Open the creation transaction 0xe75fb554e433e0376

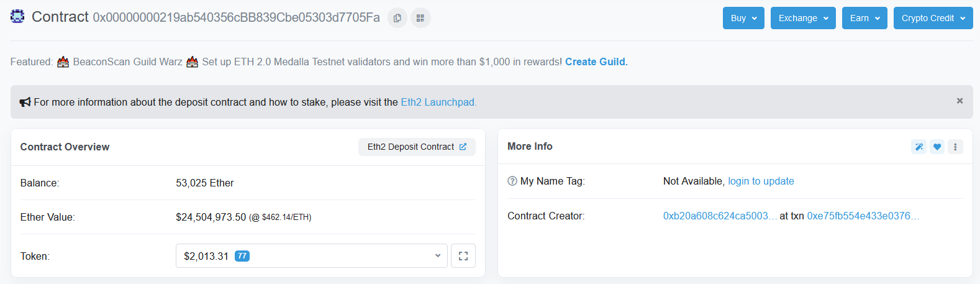coord(863,216)
